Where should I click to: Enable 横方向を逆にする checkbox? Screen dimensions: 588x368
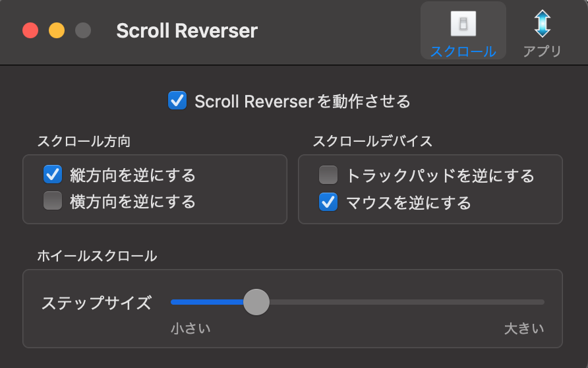(x=53, y=200)
